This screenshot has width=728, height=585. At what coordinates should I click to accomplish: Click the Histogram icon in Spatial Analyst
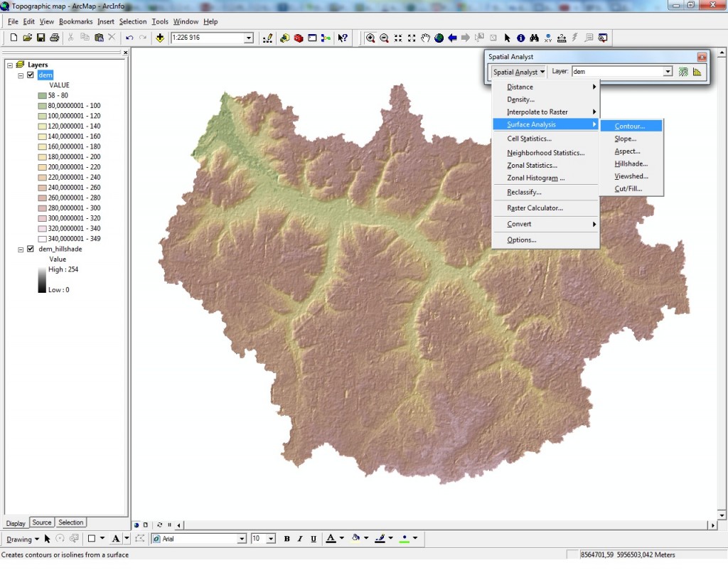pyautogui.click(x=697, y=72)
